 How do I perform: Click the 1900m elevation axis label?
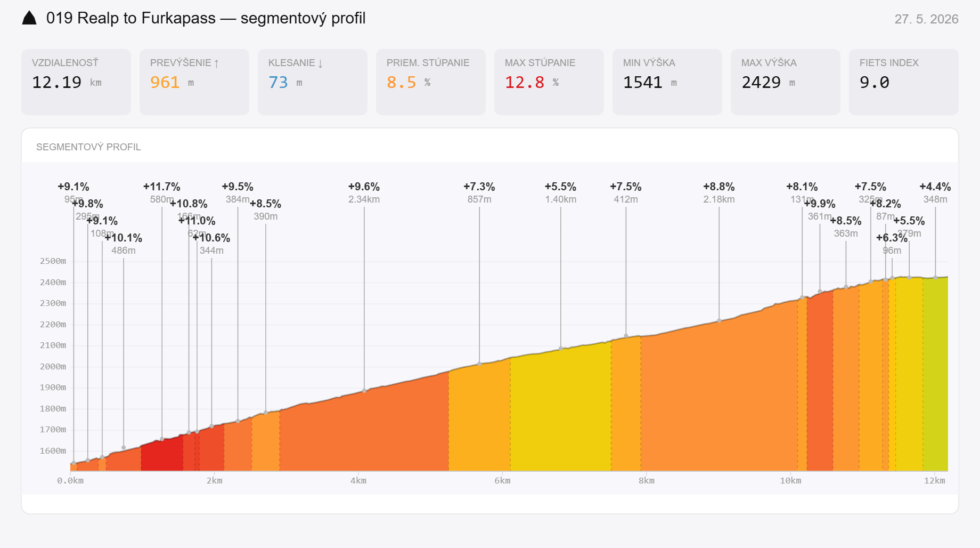(x=53, y=388)
